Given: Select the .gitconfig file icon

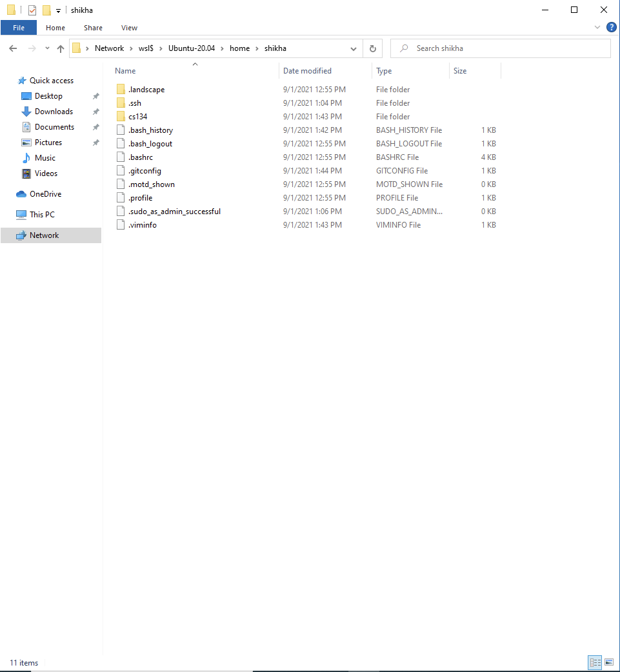Looking at the screenshot, I should 121,170.
